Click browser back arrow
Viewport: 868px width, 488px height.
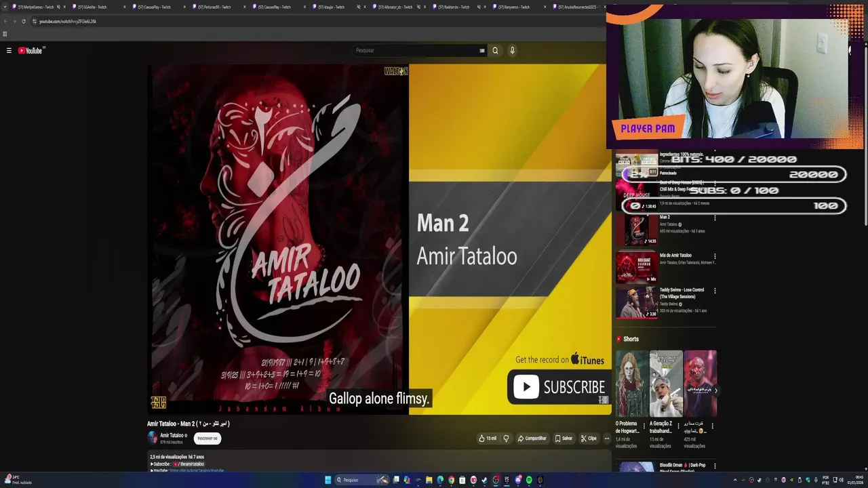5,21
